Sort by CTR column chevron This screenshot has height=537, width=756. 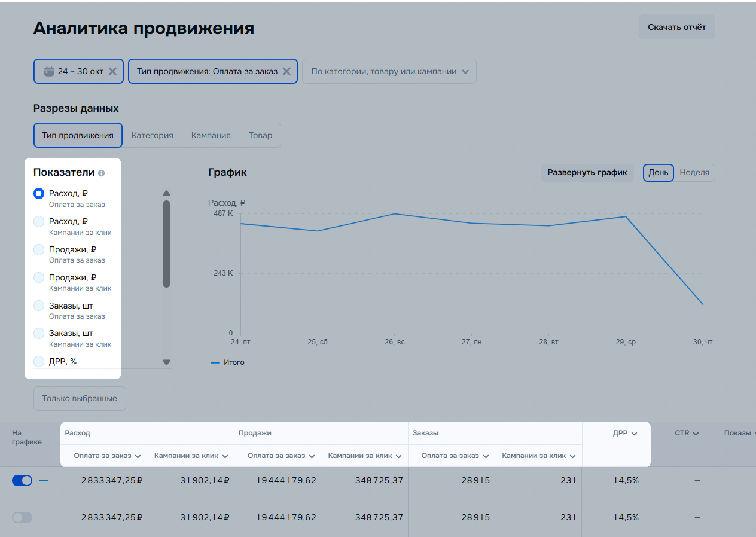point(696,434)
